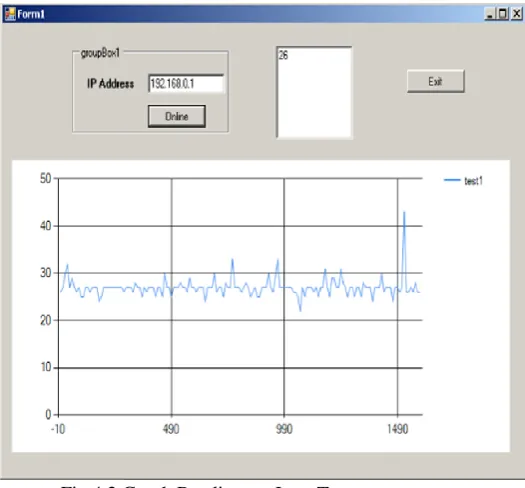Click the Form1 title text

point(31,14)
